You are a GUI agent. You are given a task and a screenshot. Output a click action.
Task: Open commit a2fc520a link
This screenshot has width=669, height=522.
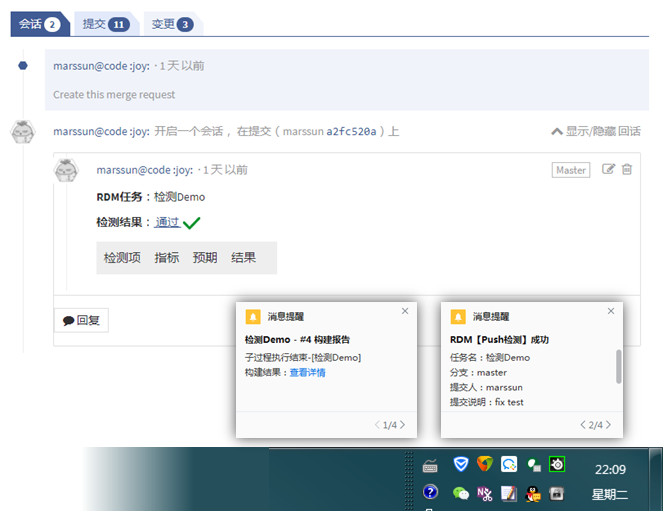pyautogui.click(x=351, y=131)
